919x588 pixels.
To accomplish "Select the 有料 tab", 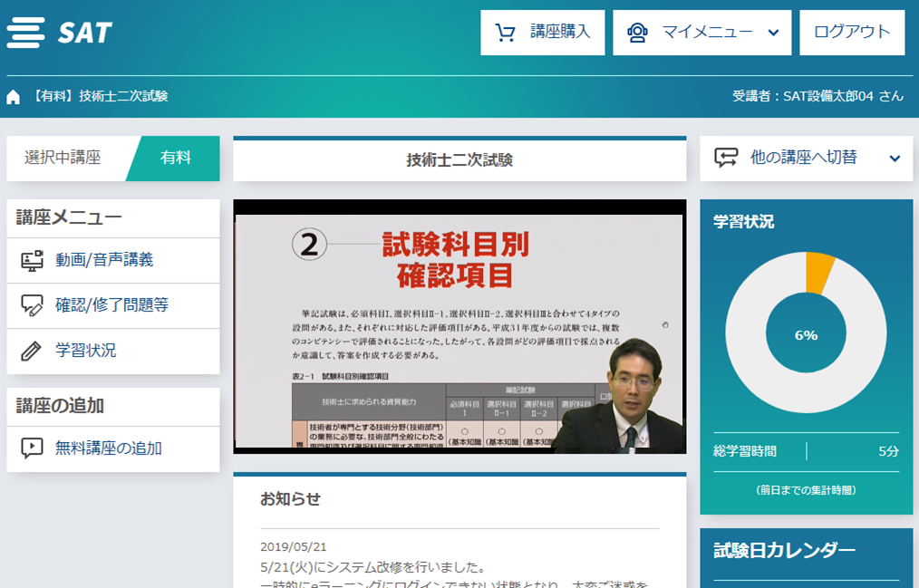I will click(x=175, y=159).
